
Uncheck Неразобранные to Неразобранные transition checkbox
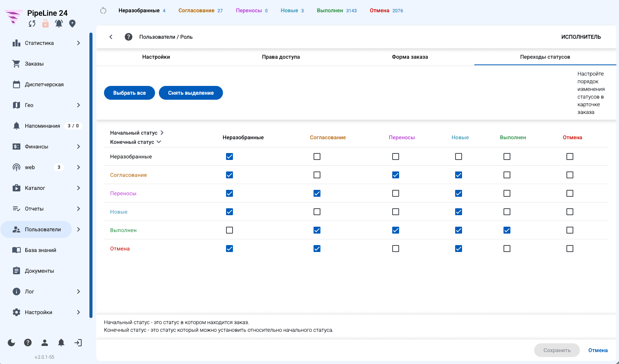[229, 156]
